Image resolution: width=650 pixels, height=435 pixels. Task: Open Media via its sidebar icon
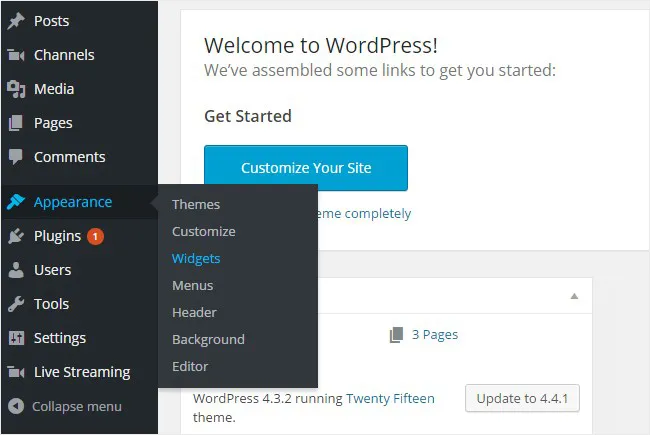pos(16,89)
